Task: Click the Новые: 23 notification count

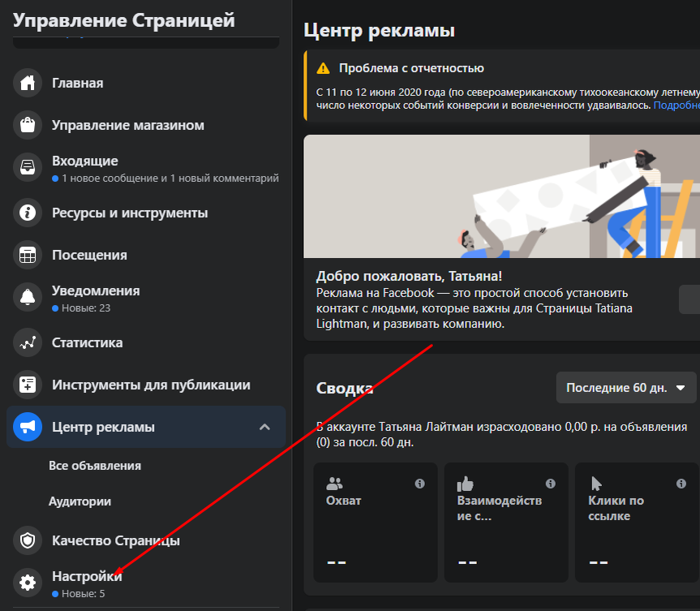Action: [x=86, y=308]
